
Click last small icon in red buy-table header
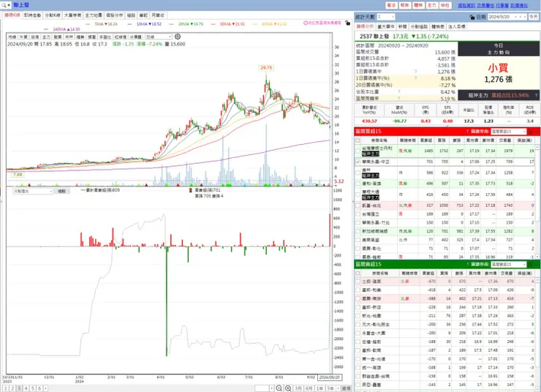click(x=537, y=132)
